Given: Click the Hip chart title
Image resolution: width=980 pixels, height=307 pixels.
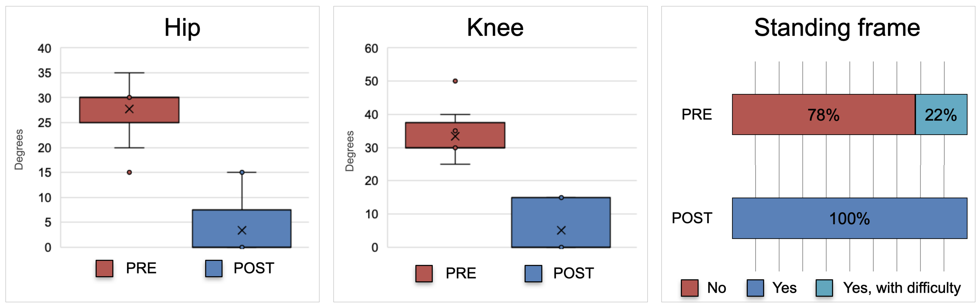Looking at the screenshot, I should point(182,28).
